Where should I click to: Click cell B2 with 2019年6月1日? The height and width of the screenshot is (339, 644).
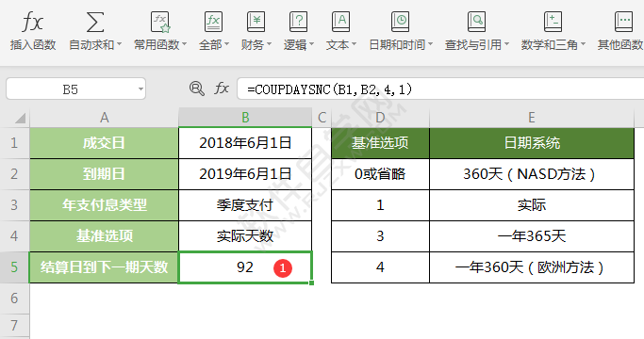pos(245,174)
